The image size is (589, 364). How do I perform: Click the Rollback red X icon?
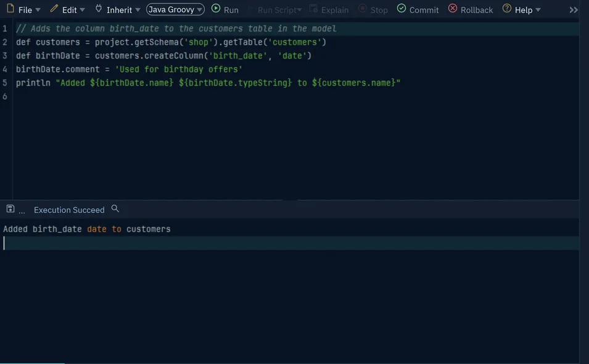(x=453, y=9)
